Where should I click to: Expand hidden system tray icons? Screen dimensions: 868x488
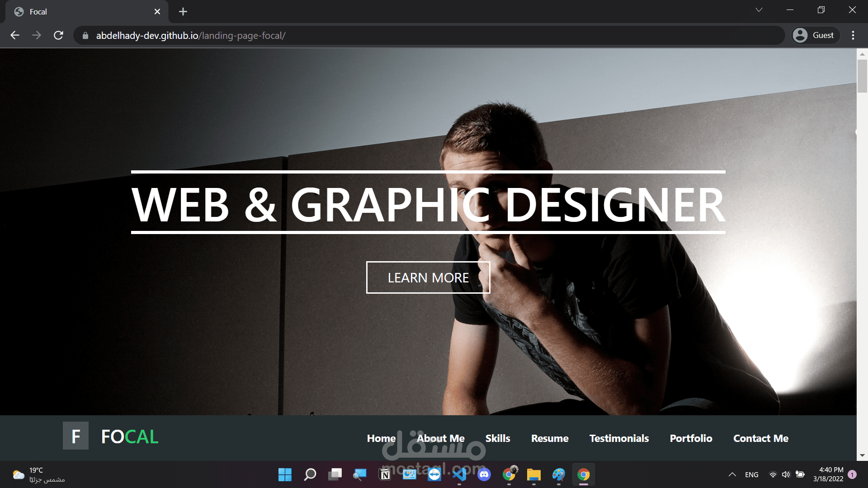coord(732,474)
